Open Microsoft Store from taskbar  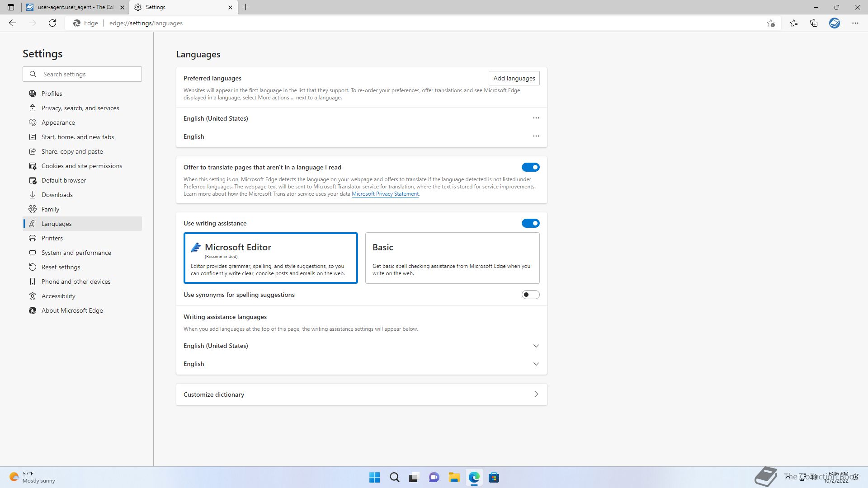click(494, 478)
